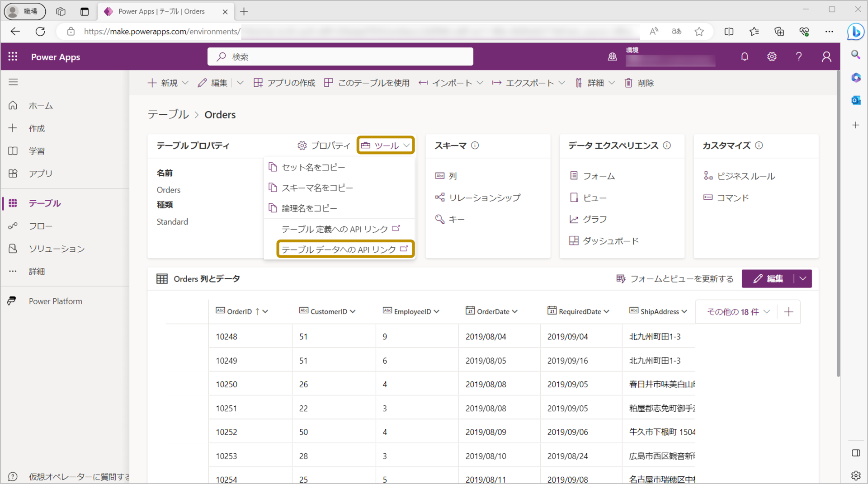Click 新規 in the command bar

168,83
